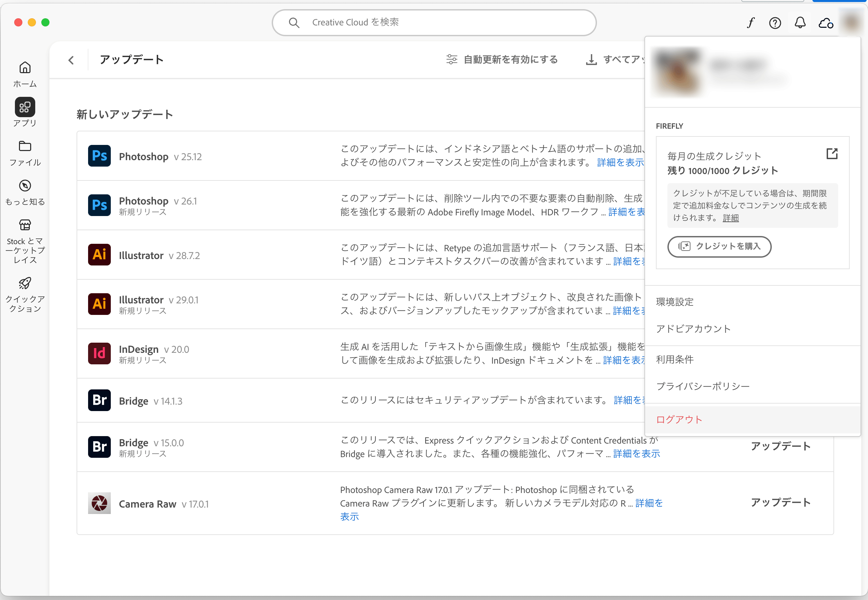Open 詳細を表示 link for Photoshop v 26.1
The width and height of the screenshot is (868, 600).
click(x=627, y=212)
